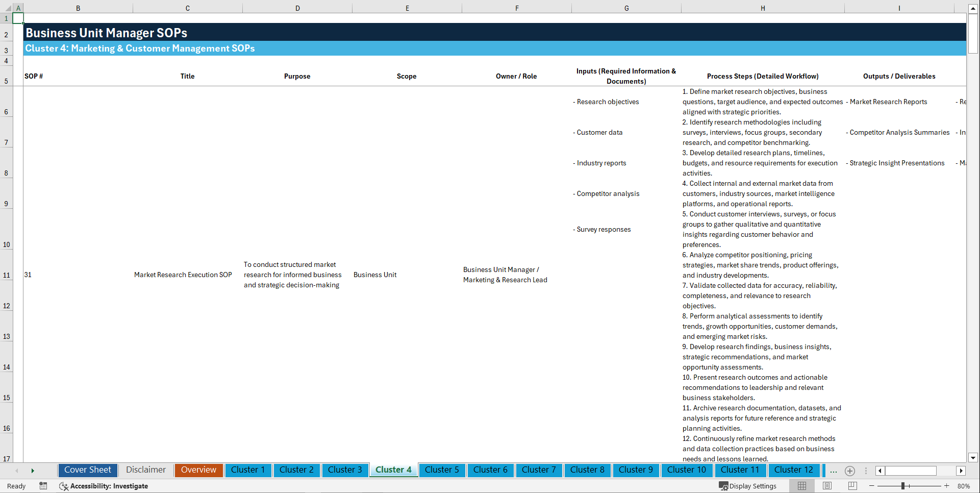
Task: Click the 'Business Unit Manager SOPs' title
Action: tap(107, 33)
